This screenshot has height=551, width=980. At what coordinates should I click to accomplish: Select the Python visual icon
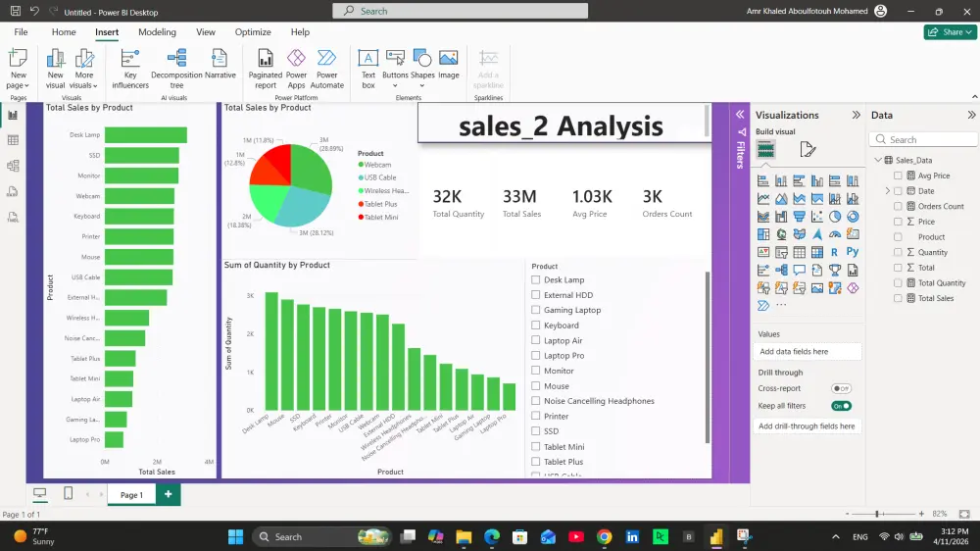[853, 252]
